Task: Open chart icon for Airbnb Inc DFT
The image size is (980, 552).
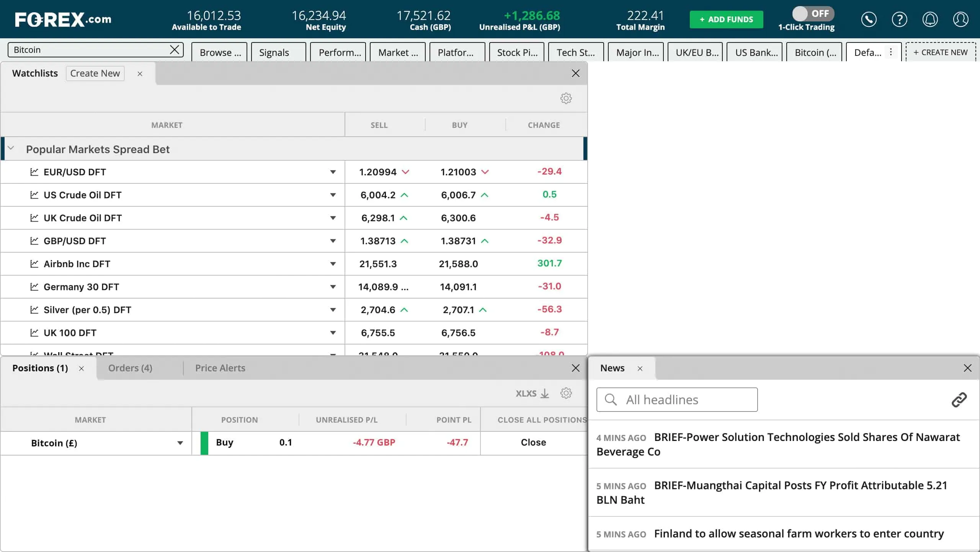Action: pyautogui.click(x=34, y=264)
